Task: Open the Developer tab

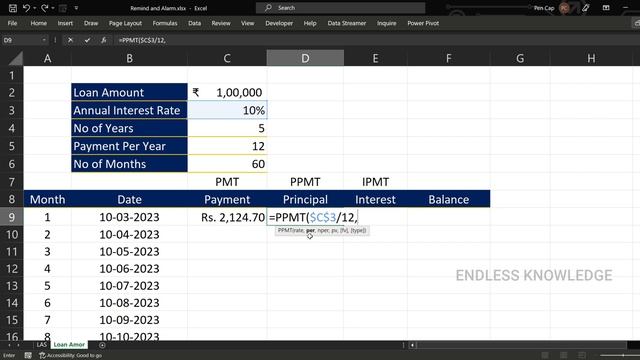Action: [279, 23]
